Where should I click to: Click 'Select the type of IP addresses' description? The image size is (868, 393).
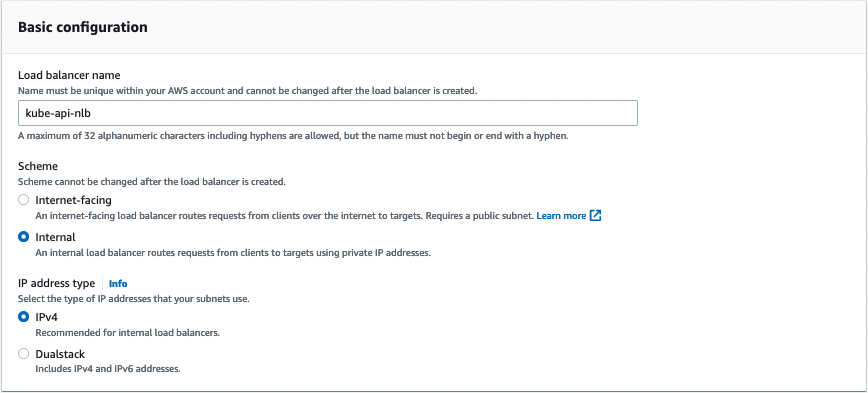coord(134,299)
